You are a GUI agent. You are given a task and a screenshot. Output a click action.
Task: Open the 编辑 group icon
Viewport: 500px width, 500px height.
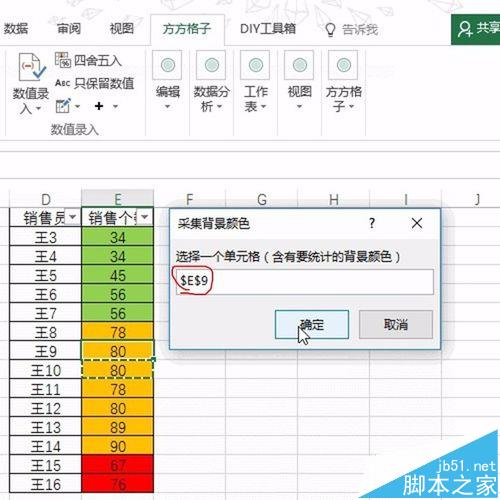[167, 65]
